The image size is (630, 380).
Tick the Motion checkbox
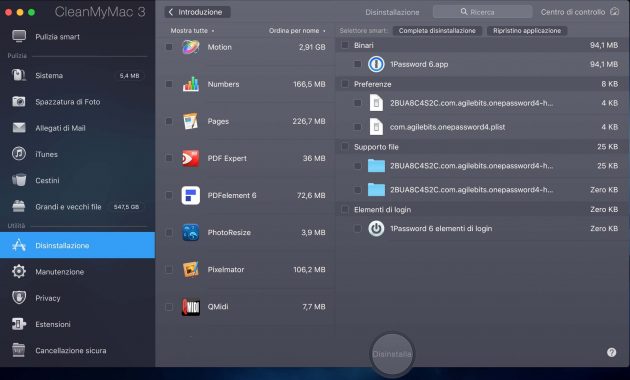169,47
